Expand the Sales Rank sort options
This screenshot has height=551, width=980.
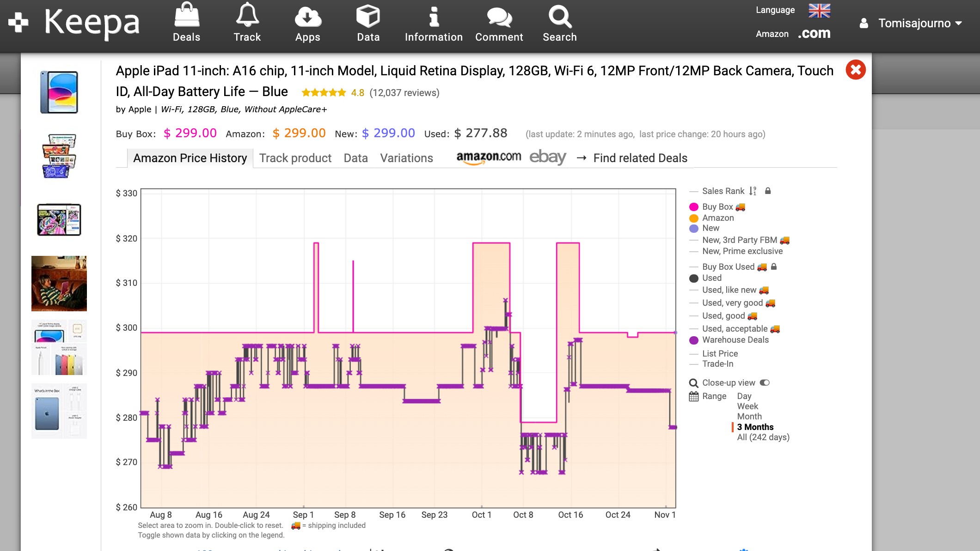pos(753,191)
